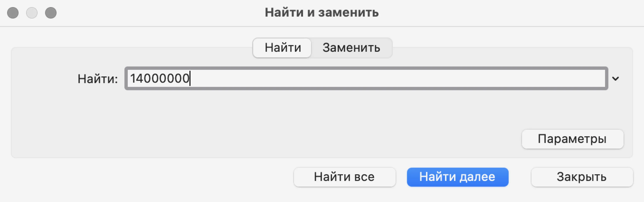The image size is (644, 202).
Task: Switch to the Найти tab
Action: tap(282, 48)
